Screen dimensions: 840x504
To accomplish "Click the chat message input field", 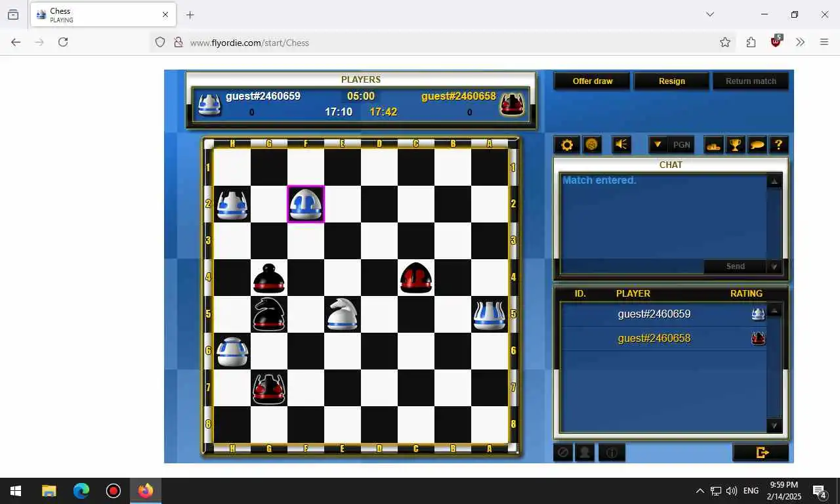I will point(631,266).
